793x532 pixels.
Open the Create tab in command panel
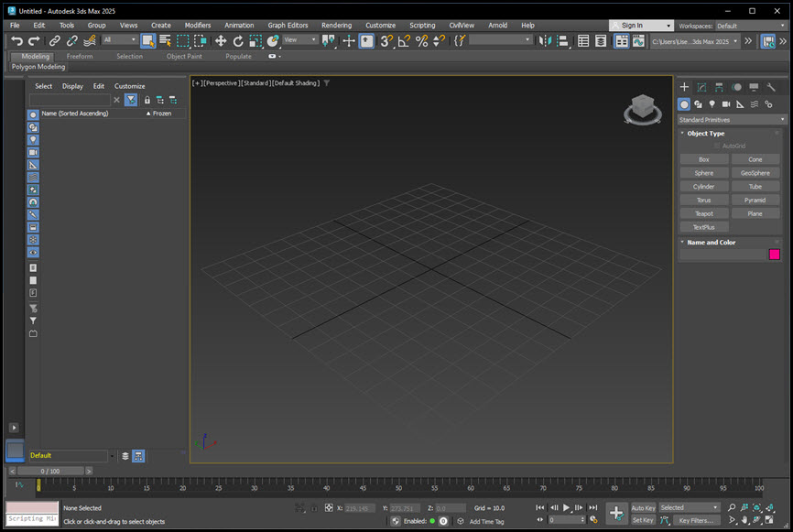(684, 87)
